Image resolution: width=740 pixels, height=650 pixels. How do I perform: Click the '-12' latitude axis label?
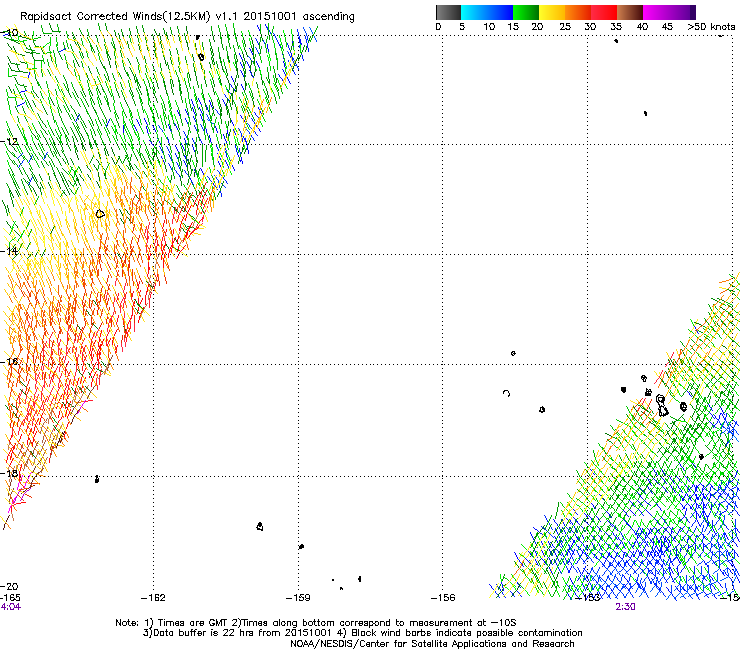coord(9,141)
